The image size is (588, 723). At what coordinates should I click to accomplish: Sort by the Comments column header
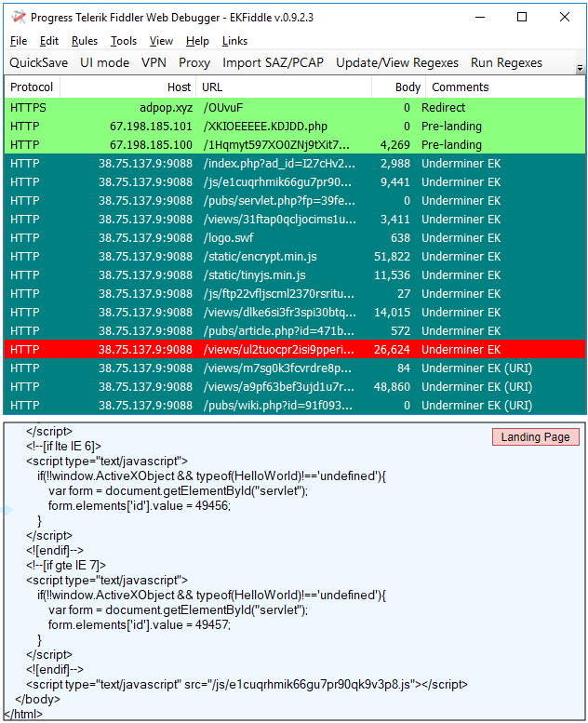460,87
